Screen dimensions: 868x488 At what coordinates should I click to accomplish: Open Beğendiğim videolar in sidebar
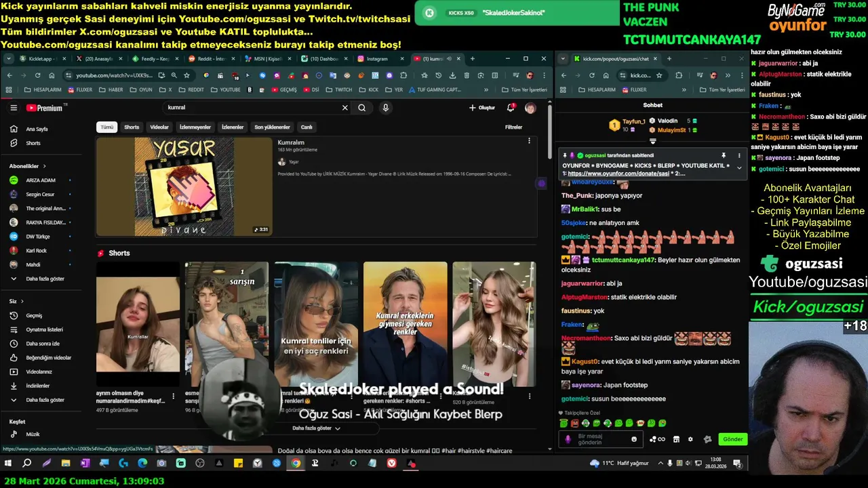pyautogui.click(x=41, y=357)
